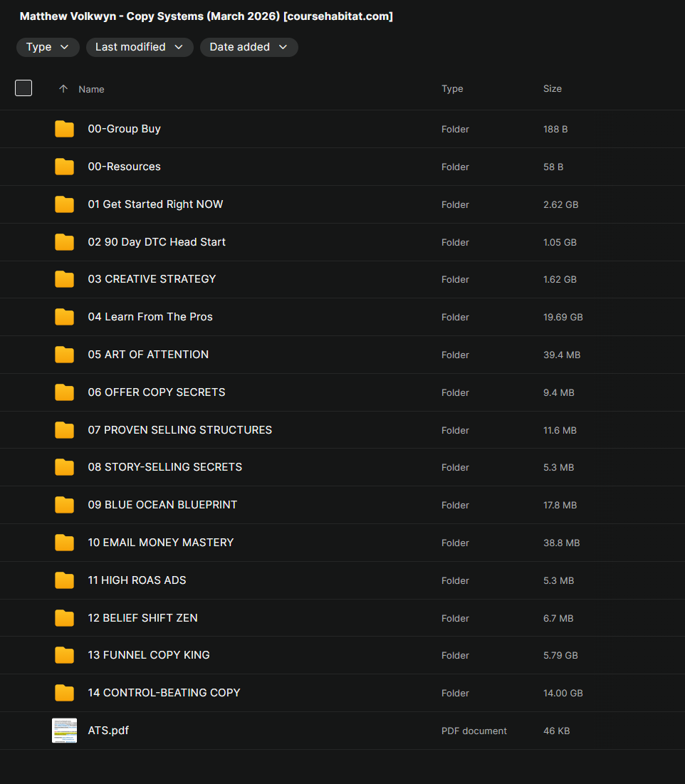This screenshot has width=685, height=784.
Task: Open 06 OFFER COPY SECRETS name
Action: click(x=157, y=392)
